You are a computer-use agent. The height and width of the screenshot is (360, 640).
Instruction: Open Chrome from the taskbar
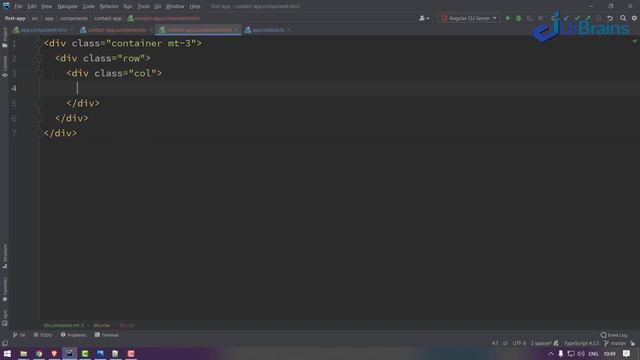tap(39, 353)
